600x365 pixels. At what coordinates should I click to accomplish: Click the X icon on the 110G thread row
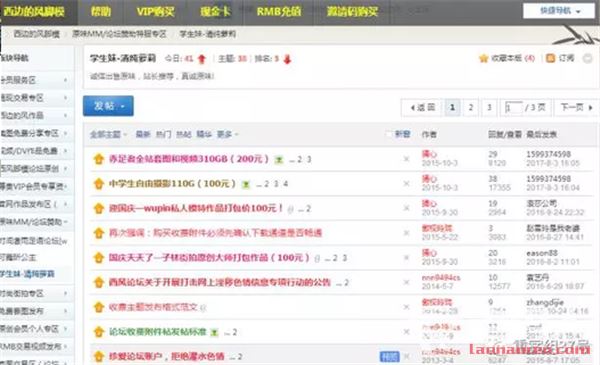pos(406,184)
